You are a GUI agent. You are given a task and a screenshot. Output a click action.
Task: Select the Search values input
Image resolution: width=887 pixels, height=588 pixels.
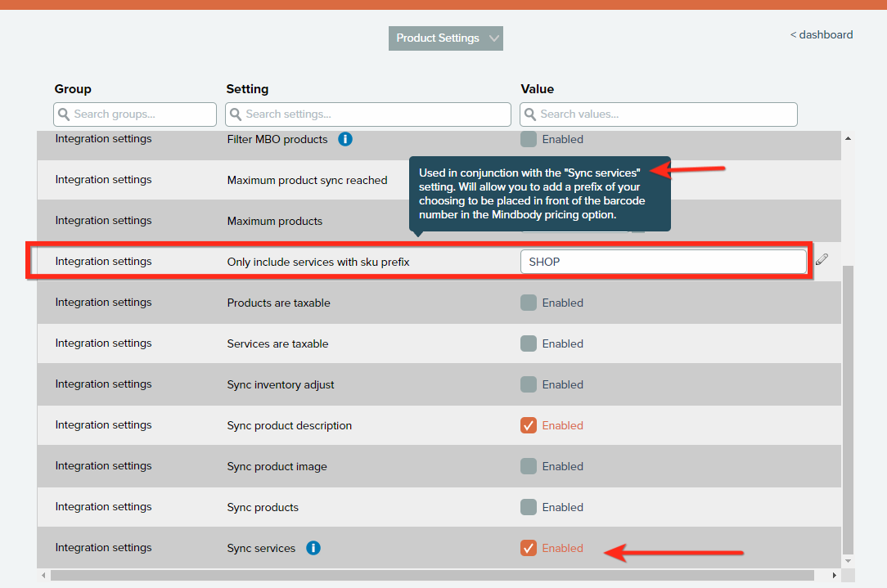pos(659,114)
